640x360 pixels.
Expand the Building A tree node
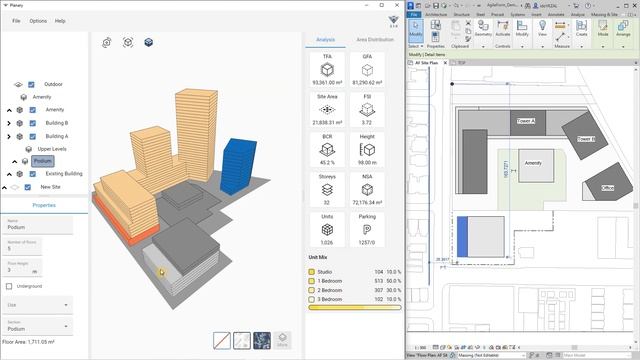pos(9,136)
